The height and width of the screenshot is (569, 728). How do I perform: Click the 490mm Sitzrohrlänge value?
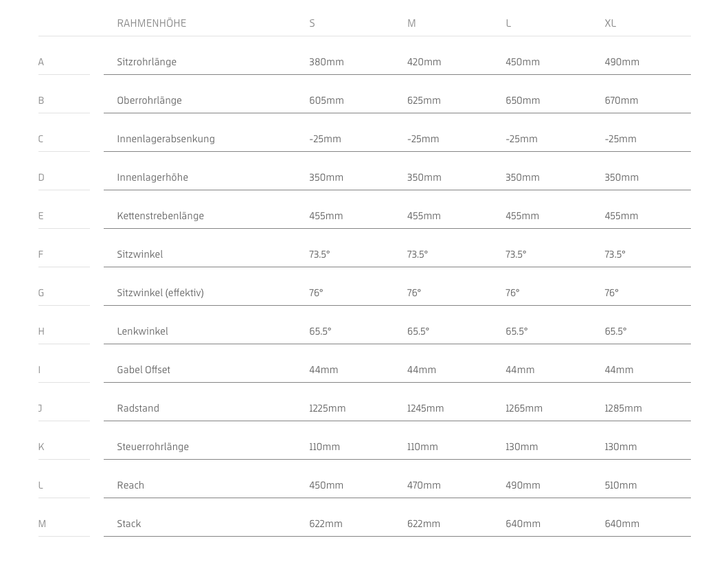point(622,62)
